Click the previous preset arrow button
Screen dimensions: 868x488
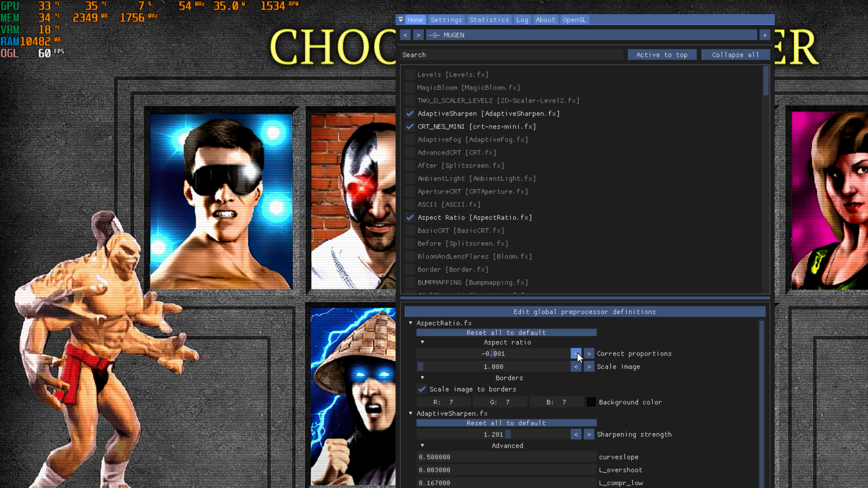[405, 35]
